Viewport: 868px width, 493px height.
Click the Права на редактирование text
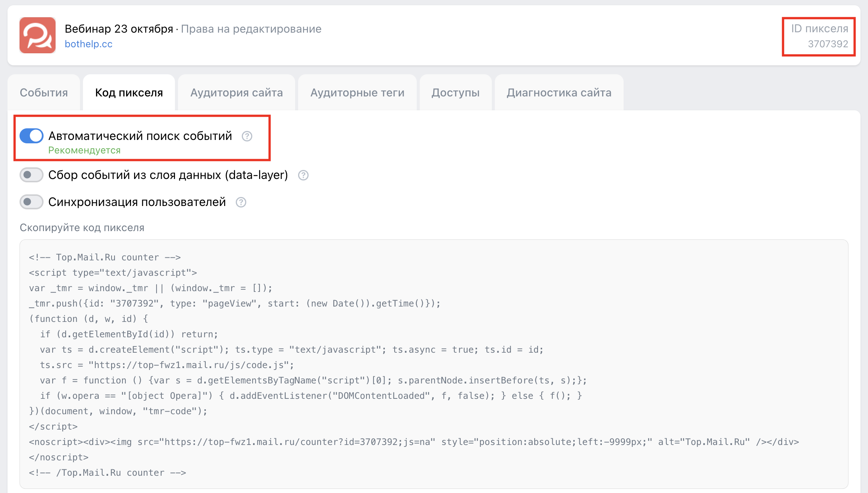(251, 29)
